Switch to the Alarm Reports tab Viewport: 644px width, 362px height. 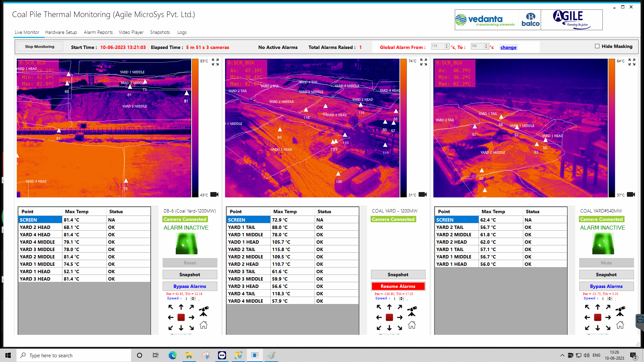98,33
